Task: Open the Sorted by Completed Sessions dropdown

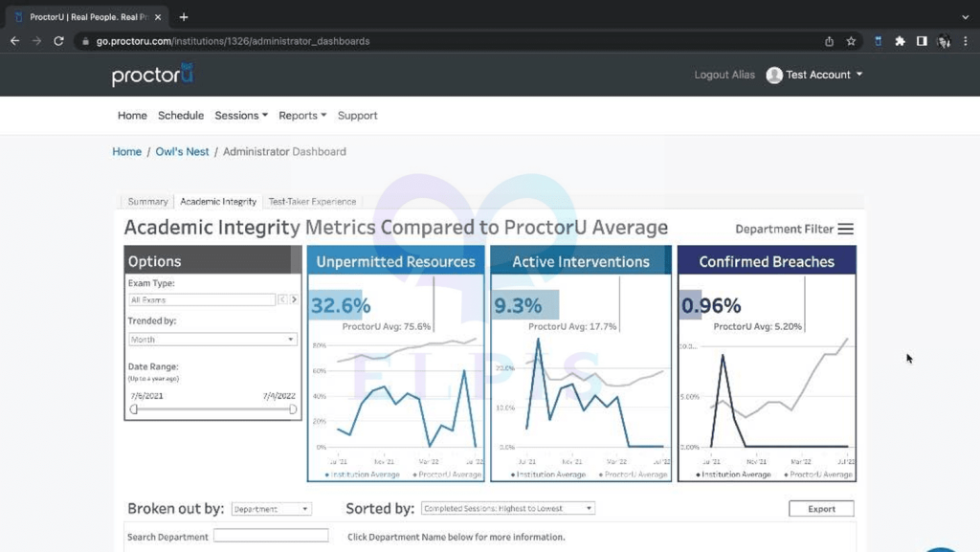Action: 507,508
